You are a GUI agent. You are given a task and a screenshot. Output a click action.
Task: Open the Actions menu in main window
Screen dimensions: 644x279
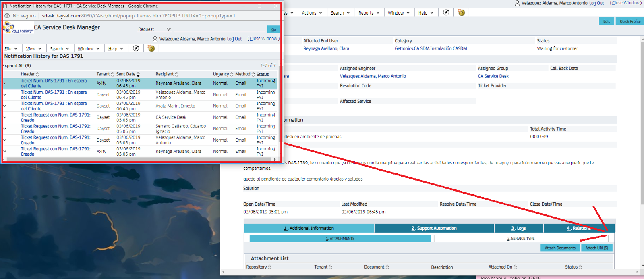click(x=312, y=13)
